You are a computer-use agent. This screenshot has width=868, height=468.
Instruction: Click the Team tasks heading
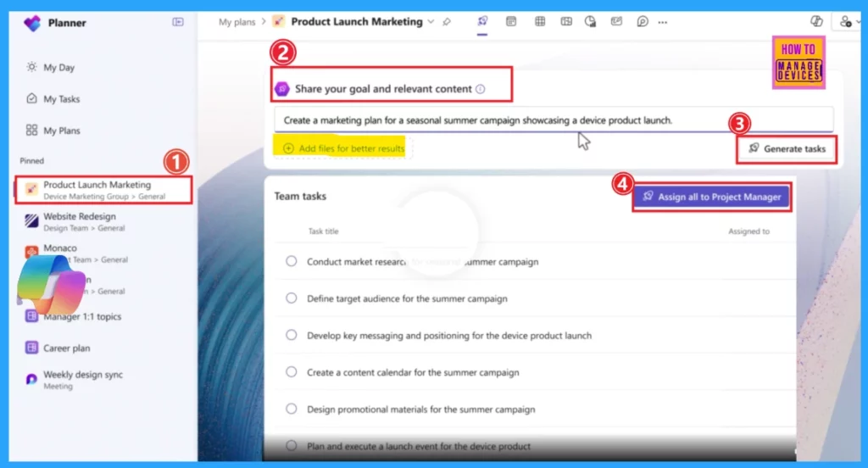tap(300, 196)
